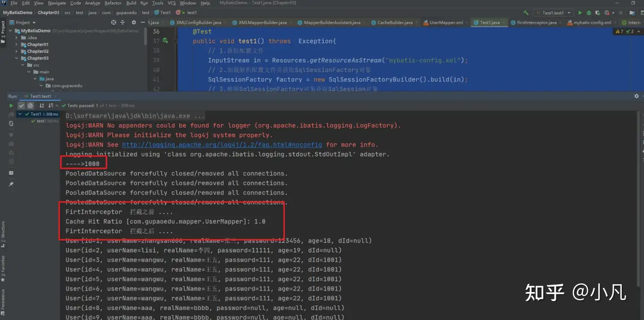Sort test results by duration
The height and width of the screenshot is (320, 644).
pos(51,106)
